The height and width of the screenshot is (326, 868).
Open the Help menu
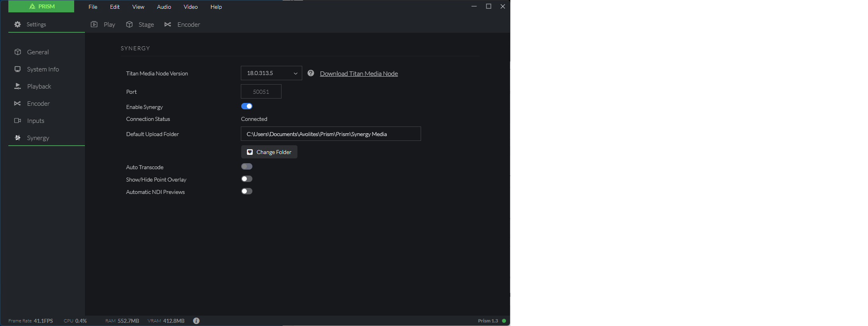(216, 7)
